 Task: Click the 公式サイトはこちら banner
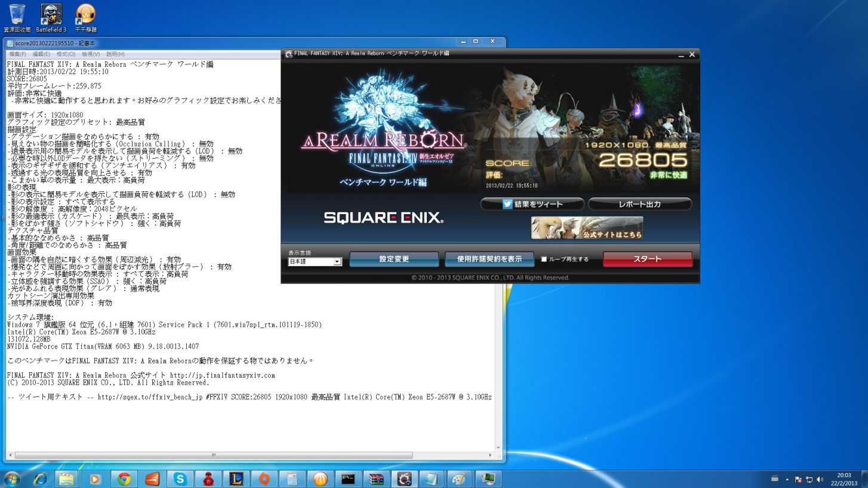(587, 228)
